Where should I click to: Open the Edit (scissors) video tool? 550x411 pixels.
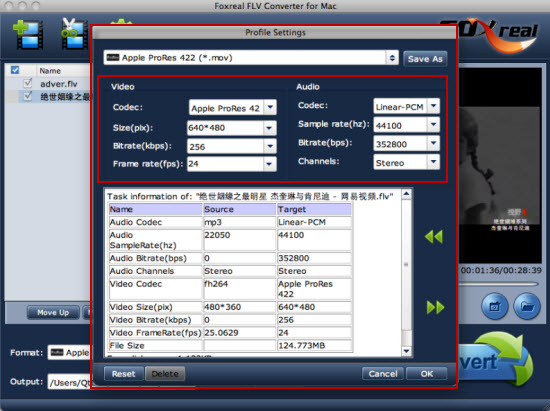[74, 33]
